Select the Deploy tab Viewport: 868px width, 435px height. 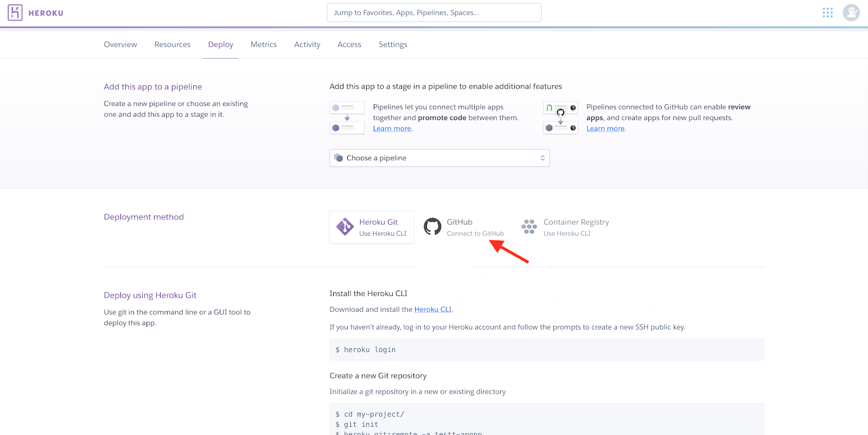[221, 45]
